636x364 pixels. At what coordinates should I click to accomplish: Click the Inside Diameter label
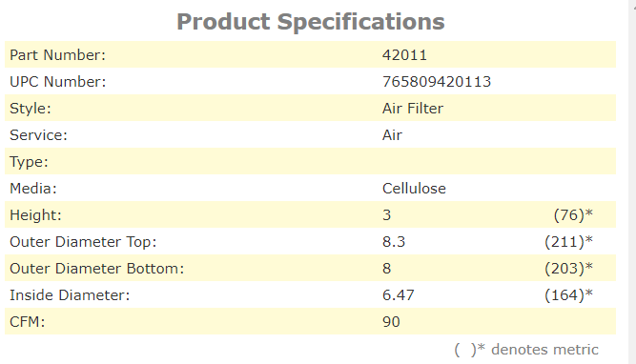coord(70,295)
